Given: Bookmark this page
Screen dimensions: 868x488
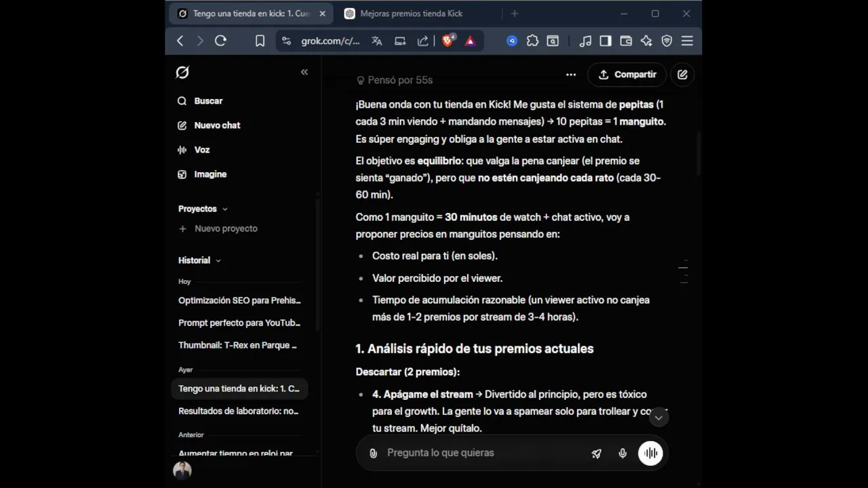Looking at the screenshot, I should click(260, 41).
